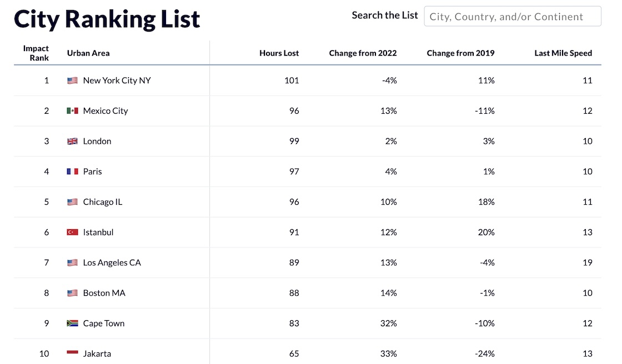Click the Urban Area column header

tap(88, 53)
